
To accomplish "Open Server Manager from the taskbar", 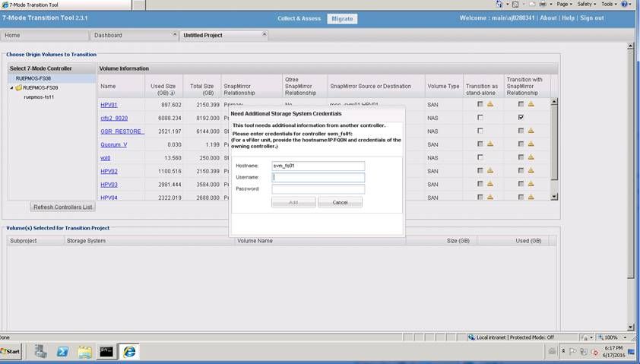I will [41, 351].
